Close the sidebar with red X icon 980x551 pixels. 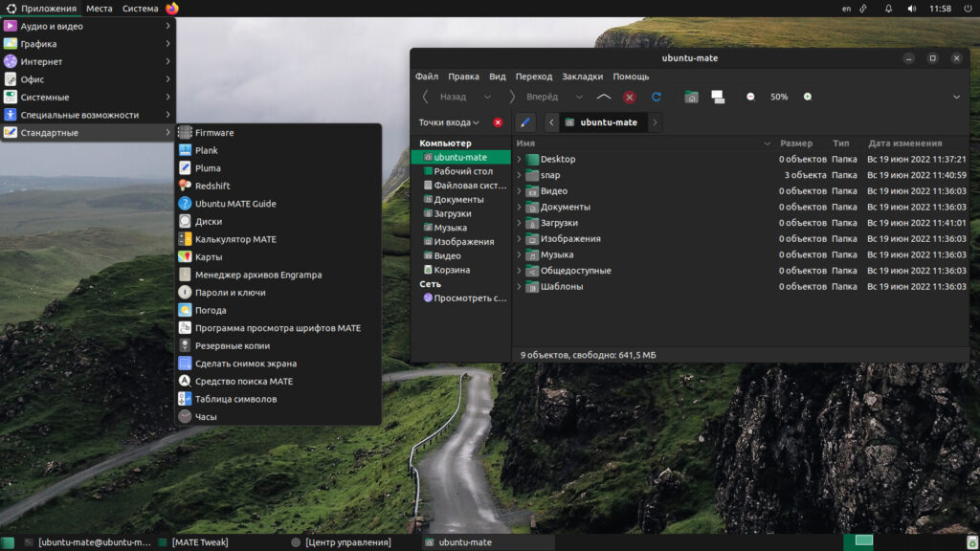498,122
